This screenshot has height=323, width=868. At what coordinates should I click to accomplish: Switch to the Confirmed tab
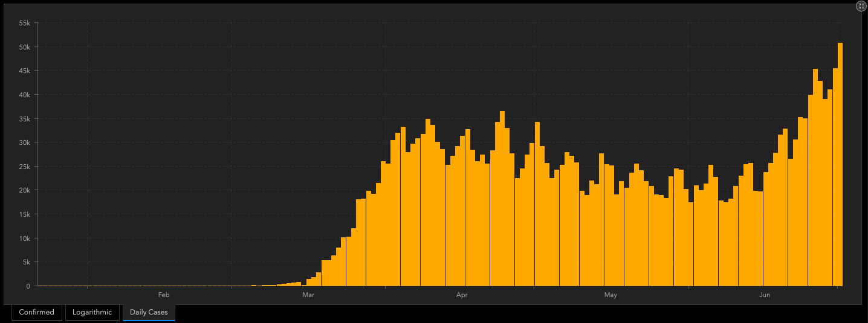[x=36, y=312]
